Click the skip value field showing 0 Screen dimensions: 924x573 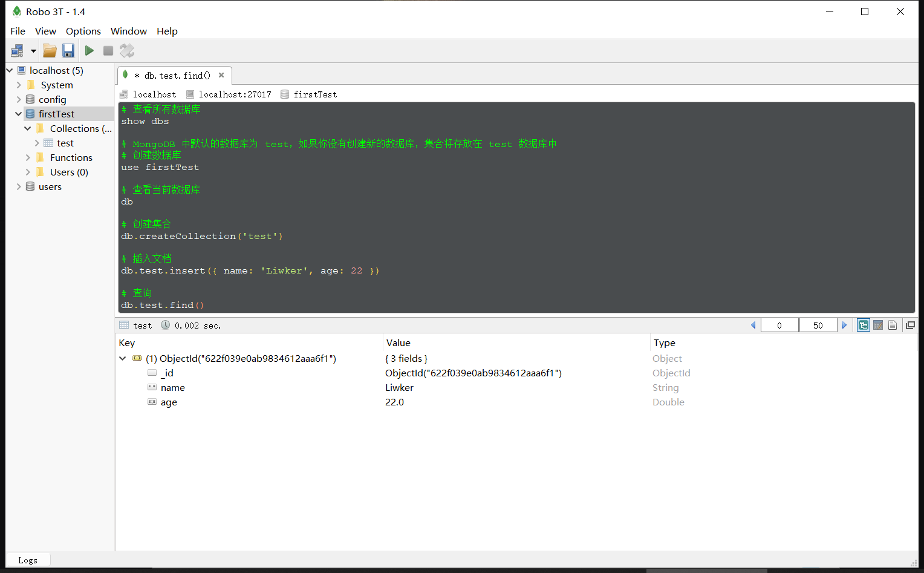pyautogui.click(x=779, y=325)
